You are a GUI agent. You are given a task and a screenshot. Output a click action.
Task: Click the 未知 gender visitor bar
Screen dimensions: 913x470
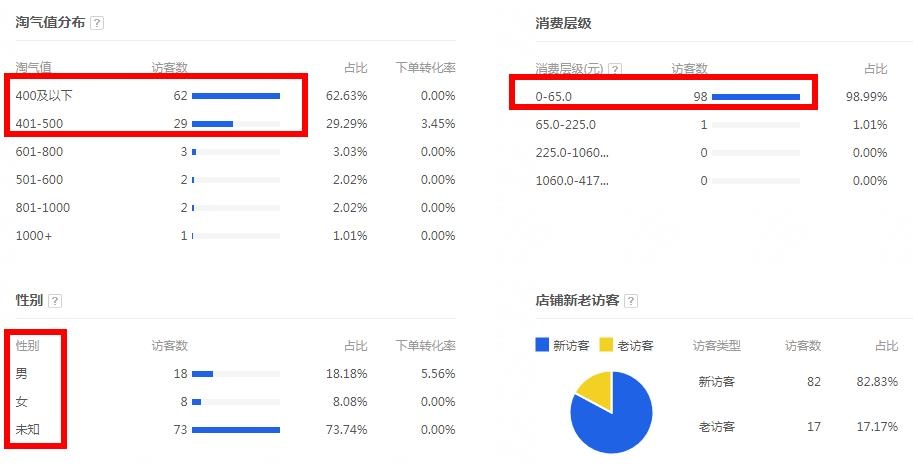pyautogui.click(x=236, y=430)
